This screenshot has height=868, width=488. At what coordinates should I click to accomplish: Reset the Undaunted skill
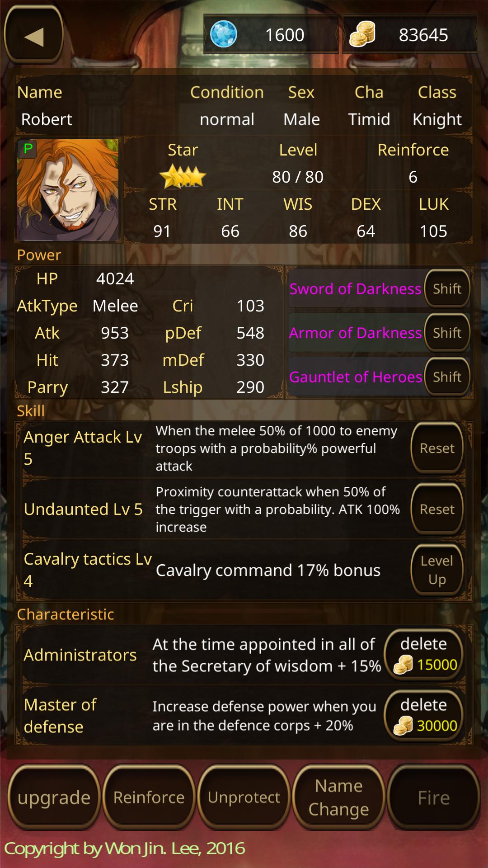437,509
